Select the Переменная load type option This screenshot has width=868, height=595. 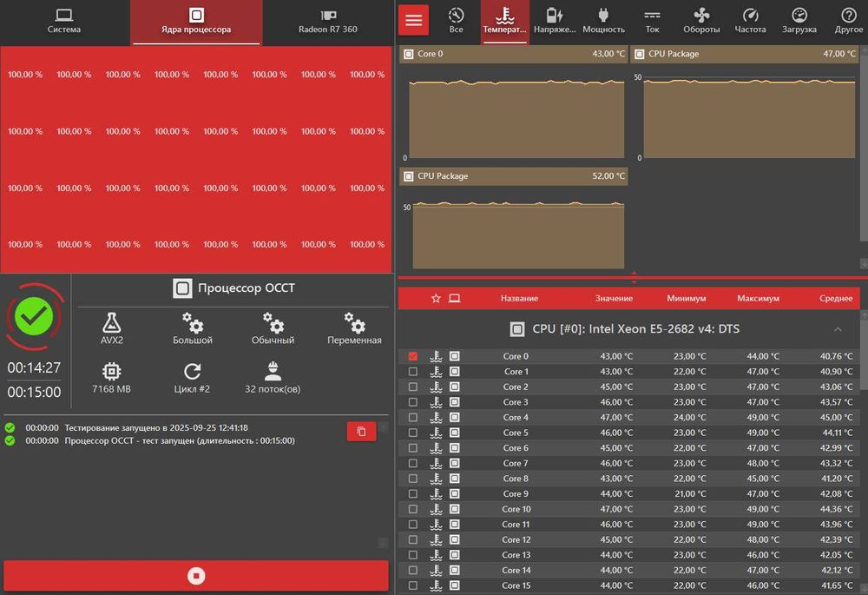(354, 328)
